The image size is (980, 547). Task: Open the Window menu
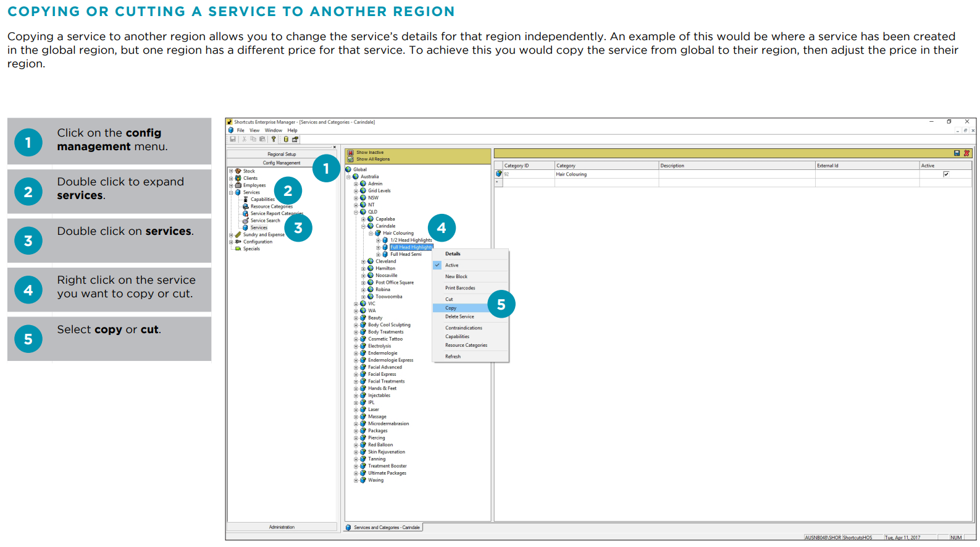coord(273,130)
